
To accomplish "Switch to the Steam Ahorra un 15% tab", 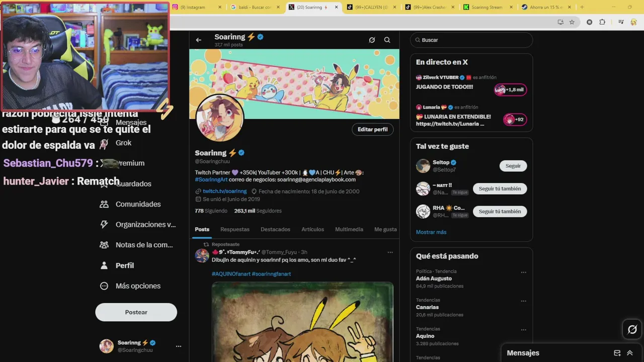I will pos(545,7).
